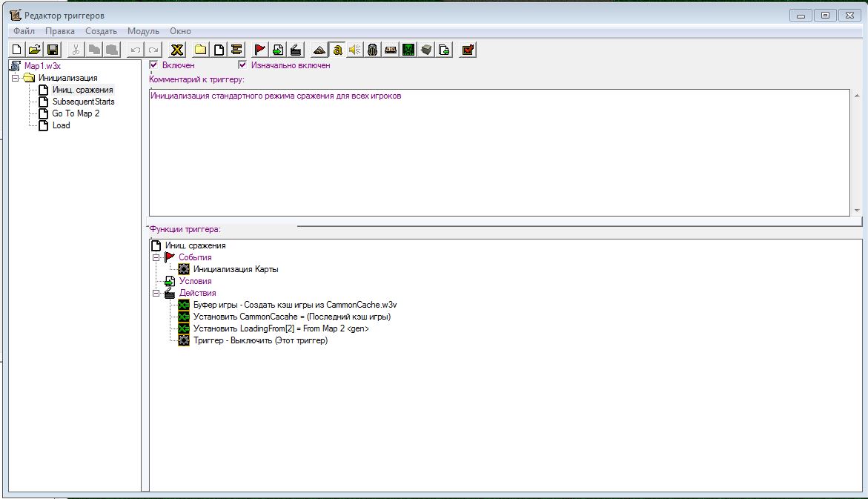Open the Модуль menu

143,31
